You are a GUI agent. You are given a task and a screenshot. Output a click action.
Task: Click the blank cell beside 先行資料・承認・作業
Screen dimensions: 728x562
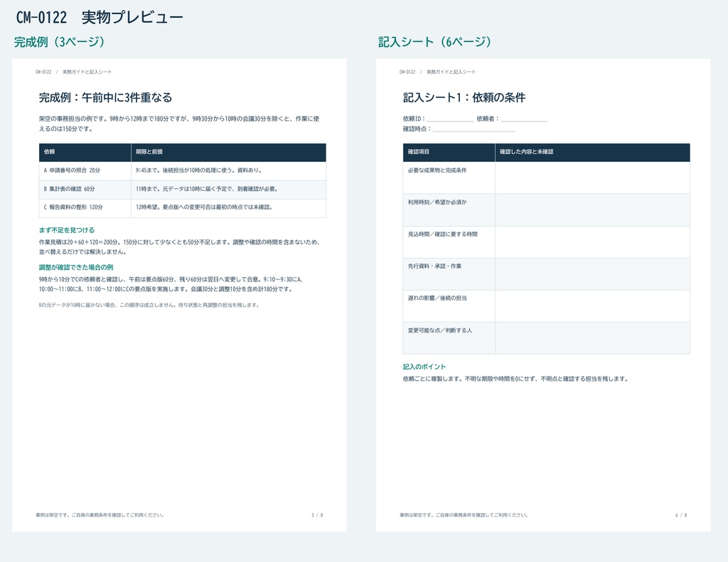[x=592, y=274]
